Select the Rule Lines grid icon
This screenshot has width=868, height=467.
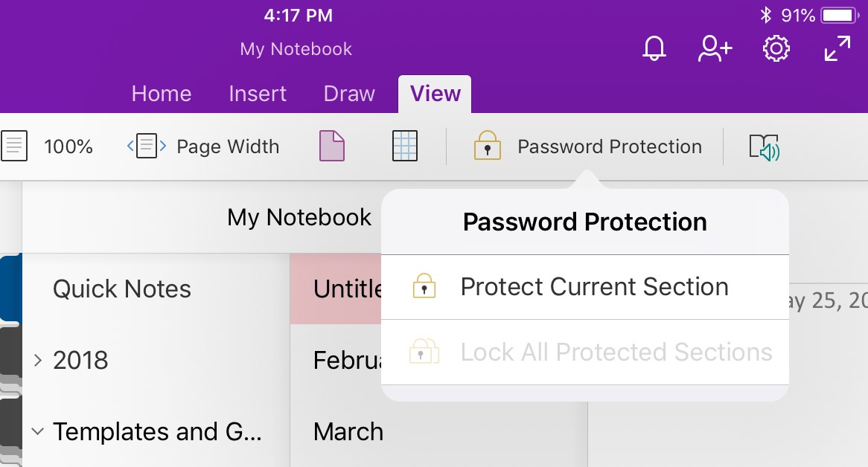403,146
